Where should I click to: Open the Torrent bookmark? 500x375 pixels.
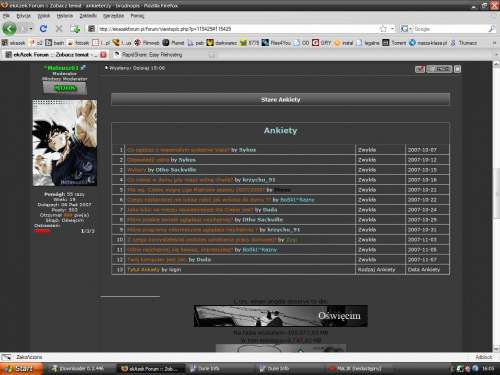pos(395,43)
